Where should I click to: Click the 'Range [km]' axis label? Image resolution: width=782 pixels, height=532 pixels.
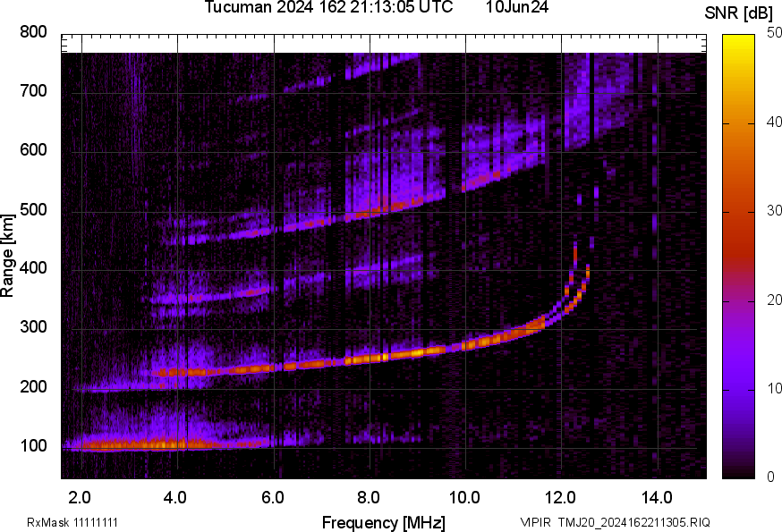(x=7, y=257)
